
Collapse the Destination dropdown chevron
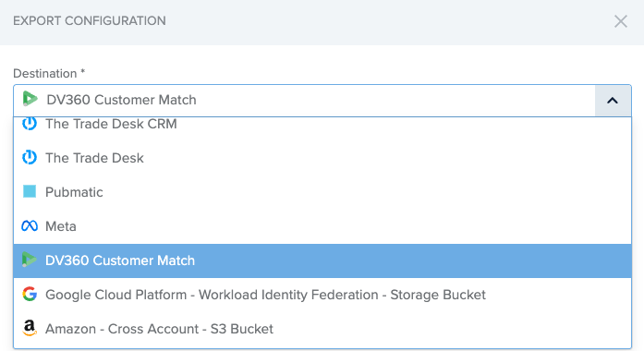[613, 101]
